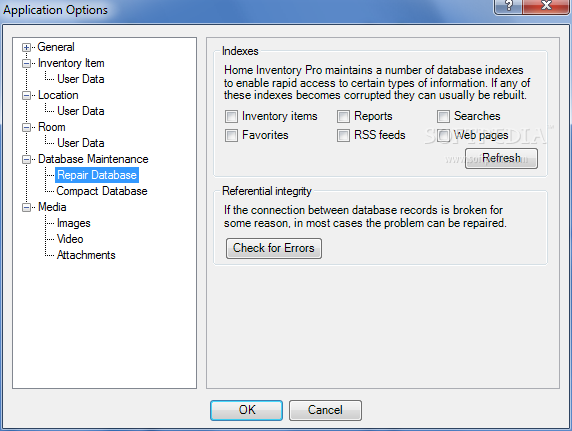Open the Images media settings

click(74, 223)
